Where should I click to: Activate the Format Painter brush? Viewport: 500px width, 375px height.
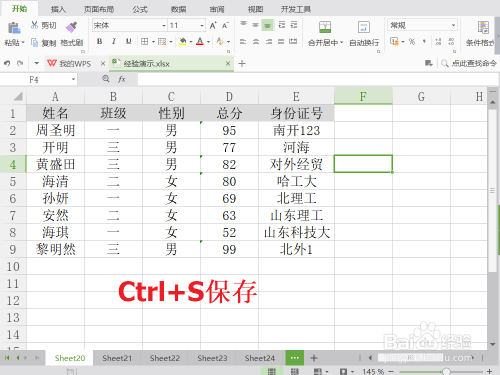(71, 27)
